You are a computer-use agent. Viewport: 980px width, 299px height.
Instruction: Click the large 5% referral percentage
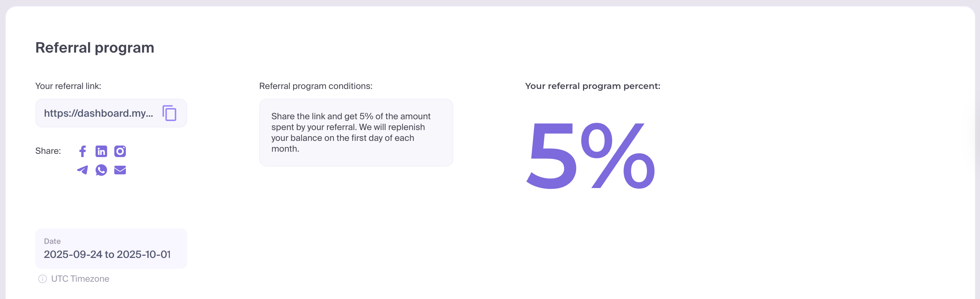click(x=591, y=156)
